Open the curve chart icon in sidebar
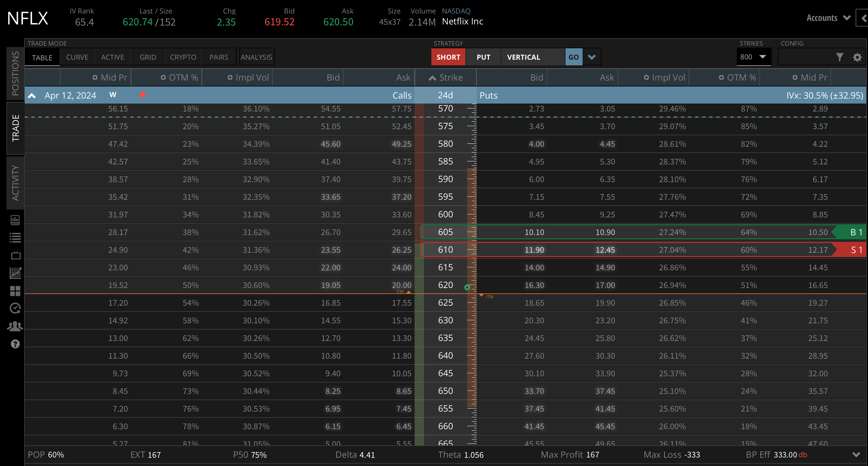868x466 pixels. [15, 273]
